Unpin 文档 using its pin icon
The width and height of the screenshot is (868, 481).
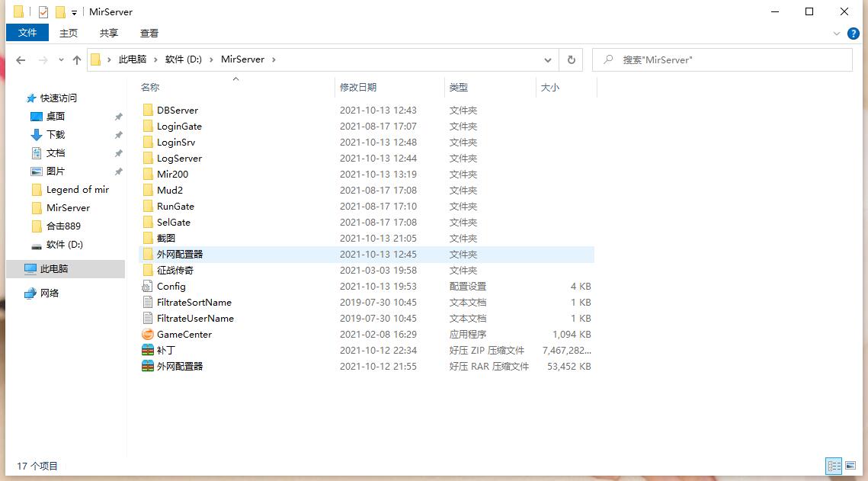tap(118, 152)
